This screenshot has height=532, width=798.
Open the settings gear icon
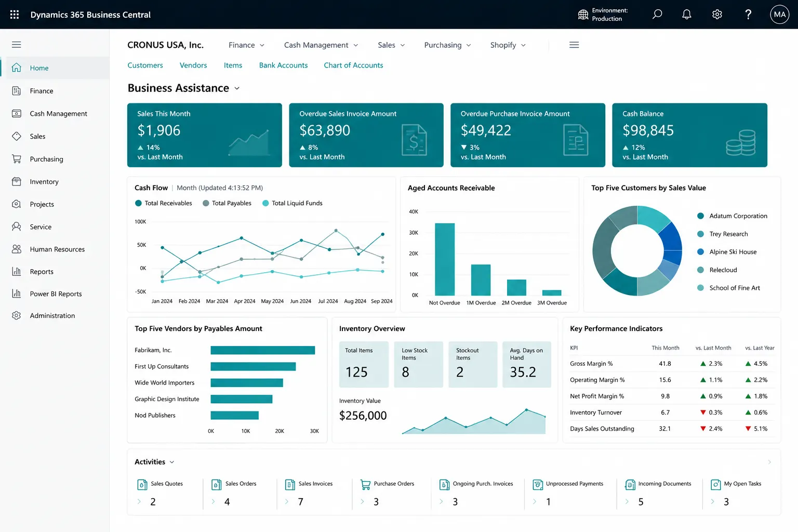point(717,14)
